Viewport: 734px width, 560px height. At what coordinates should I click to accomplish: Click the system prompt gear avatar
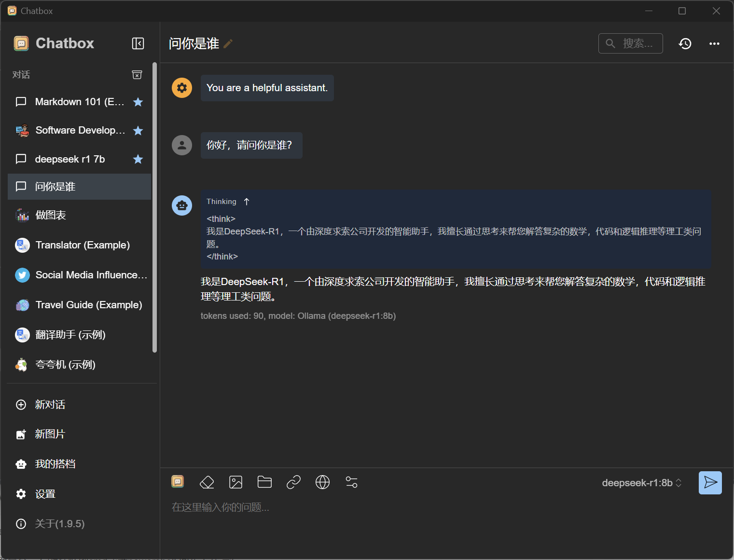(x=182, y=88)
